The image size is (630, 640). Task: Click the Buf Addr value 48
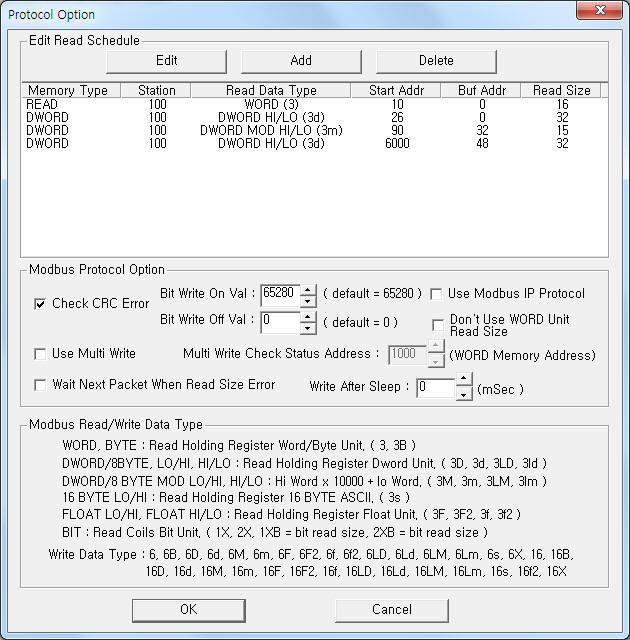pyautogui.click(x=482, y=144)
